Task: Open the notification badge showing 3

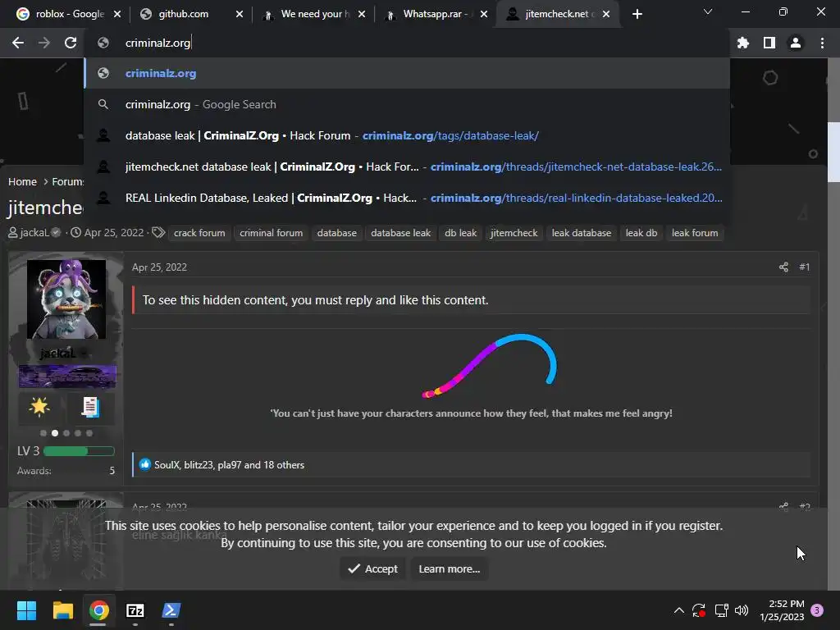Action: tap(817, 610)
